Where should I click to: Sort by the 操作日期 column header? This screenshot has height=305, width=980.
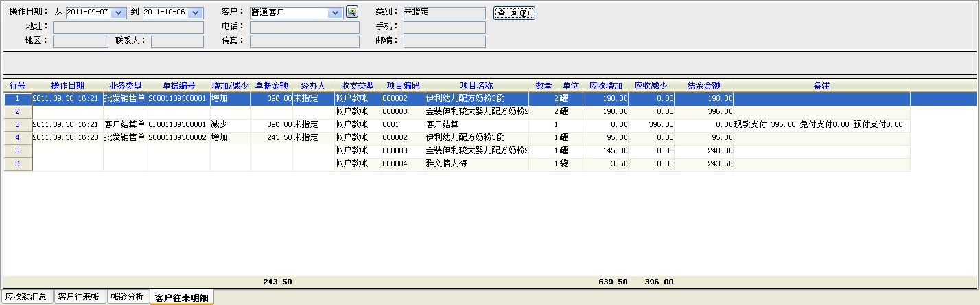click(x=67, y=86)
